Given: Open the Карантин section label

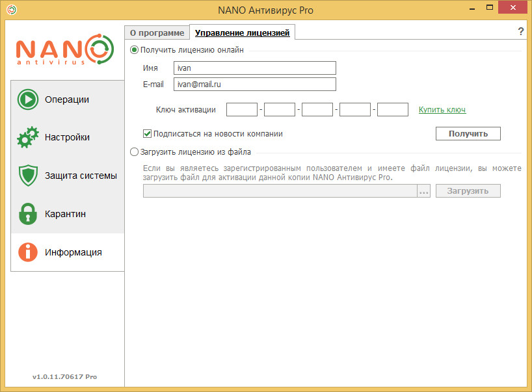Looking at the screenshot, I should (x=65, y=214).
